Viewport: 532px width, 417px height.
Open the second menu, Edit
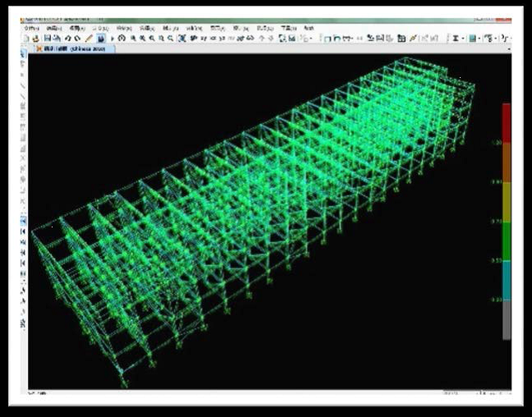(x=54, y=28)
